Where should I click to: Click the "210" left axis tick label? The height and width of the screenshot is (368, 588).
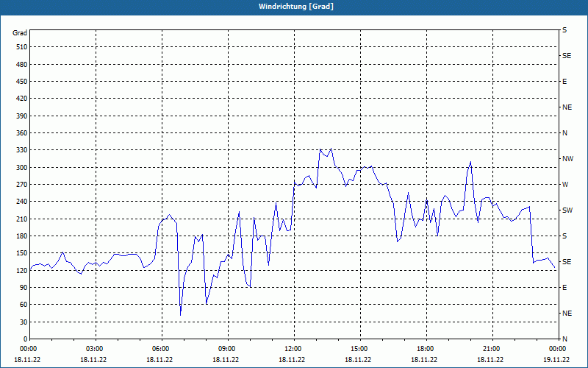[x=22, y=219]
